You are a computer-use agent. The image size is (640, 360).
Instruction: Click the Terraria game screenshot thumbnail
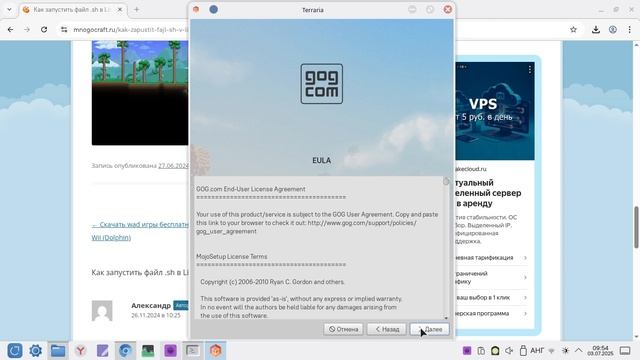140,93
